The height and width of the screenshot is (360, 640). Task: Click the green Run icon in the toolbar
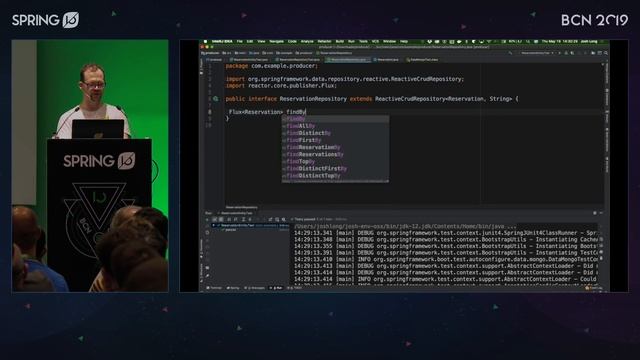pyautogui.click(x=559, y=53)
